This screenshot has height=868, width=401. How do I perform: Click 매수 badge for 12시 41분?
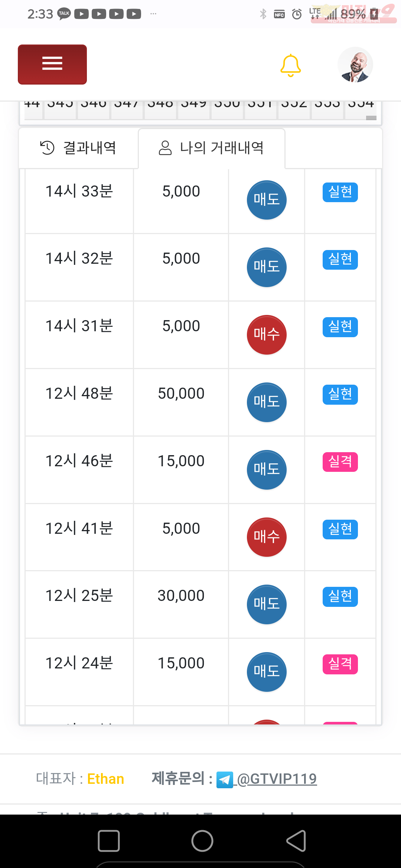(x=267, y=537)
